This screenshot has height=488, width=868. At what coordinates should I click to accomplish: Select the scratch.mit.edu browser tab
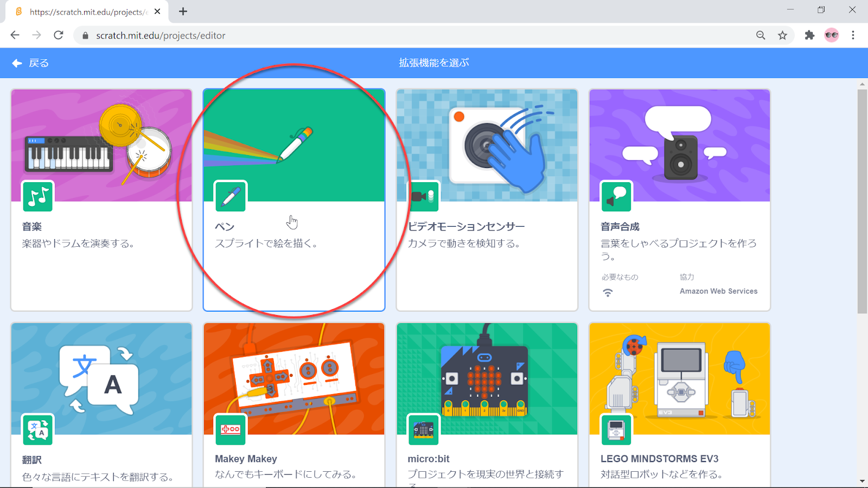(x=87, y=11)
